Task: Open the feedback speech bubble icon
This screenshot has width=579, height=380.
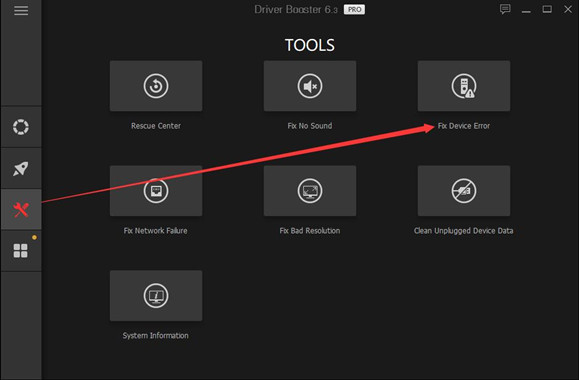Action: click(x=505, y=9)
